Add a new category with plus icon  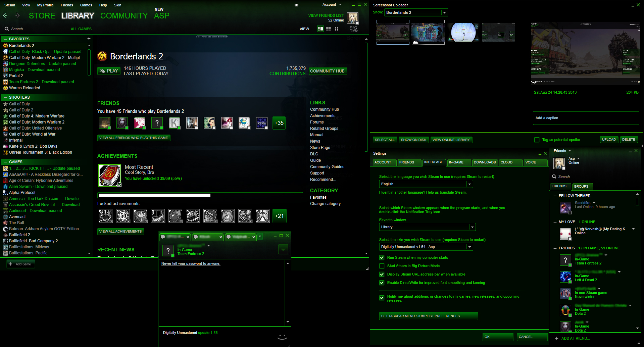89,39
